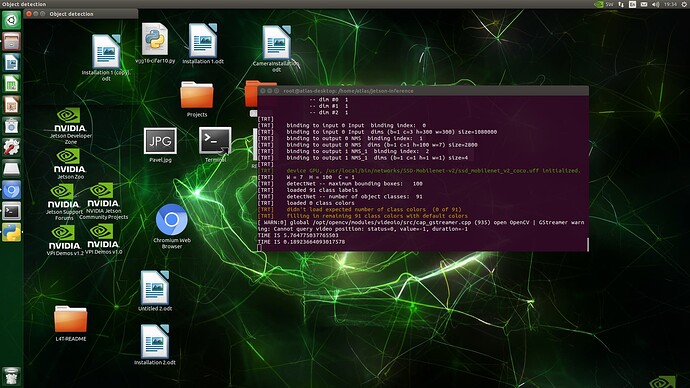The image size is (690, 388).
Task: Click the NVIDIA indicator in top panel
Action: coord(598,4)
